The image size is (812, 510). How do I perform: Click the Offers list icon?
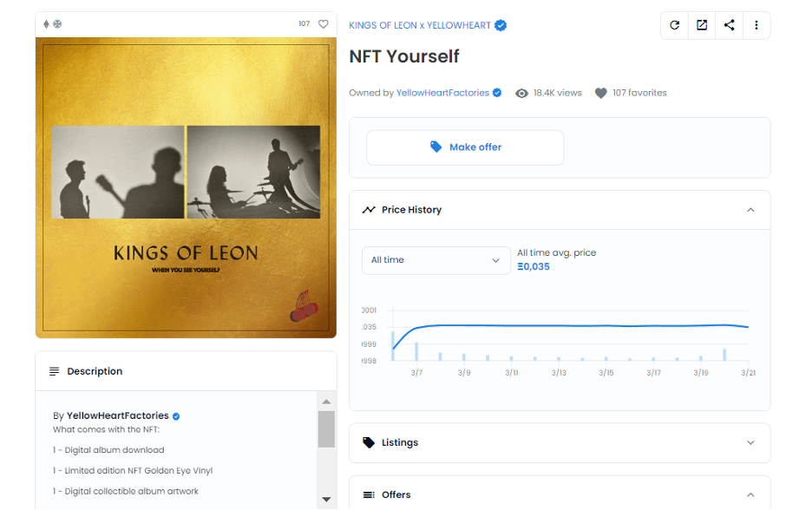369,495
